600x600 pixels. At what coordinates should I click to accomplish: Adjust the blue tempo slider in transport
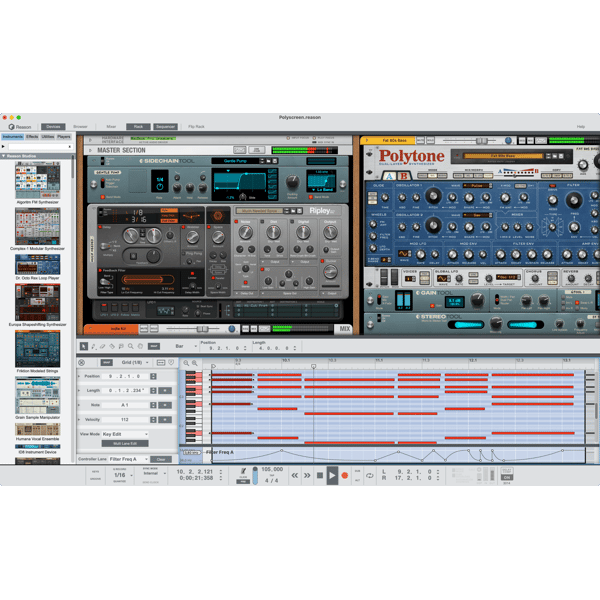pos(255,476)
